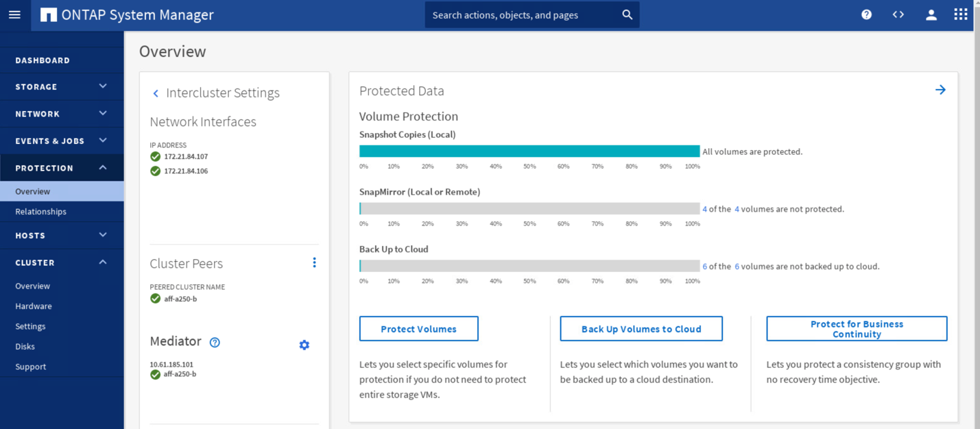Viewport: 980px width, 429px height.
Task: Open Relationships under Protection
Action: 41,212
